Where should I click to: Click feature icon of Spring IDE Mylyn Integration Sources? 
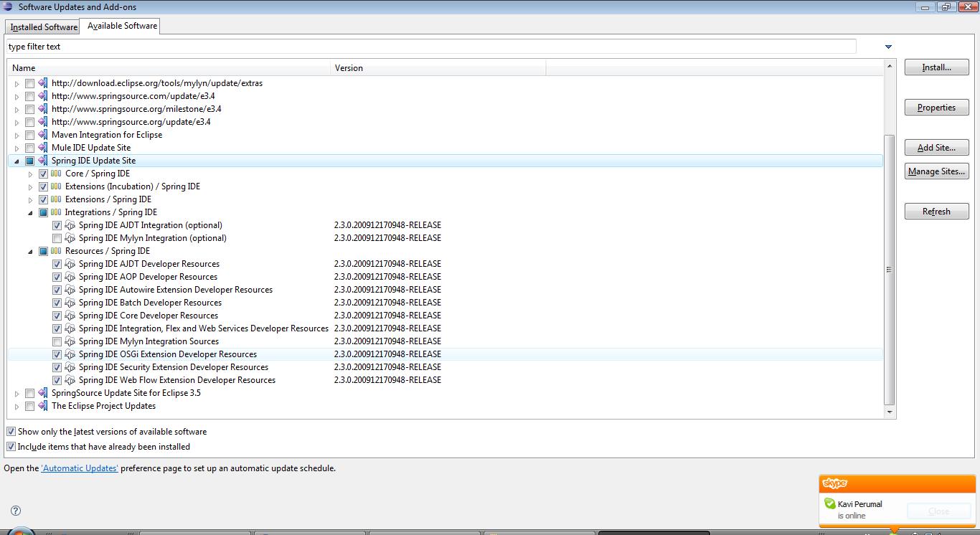pyautogui.click(x=70, y=341)
